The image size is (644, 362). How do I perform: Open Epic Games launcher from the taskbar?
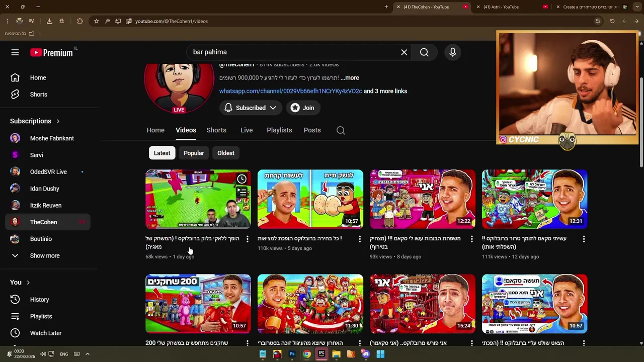point(321,354)
